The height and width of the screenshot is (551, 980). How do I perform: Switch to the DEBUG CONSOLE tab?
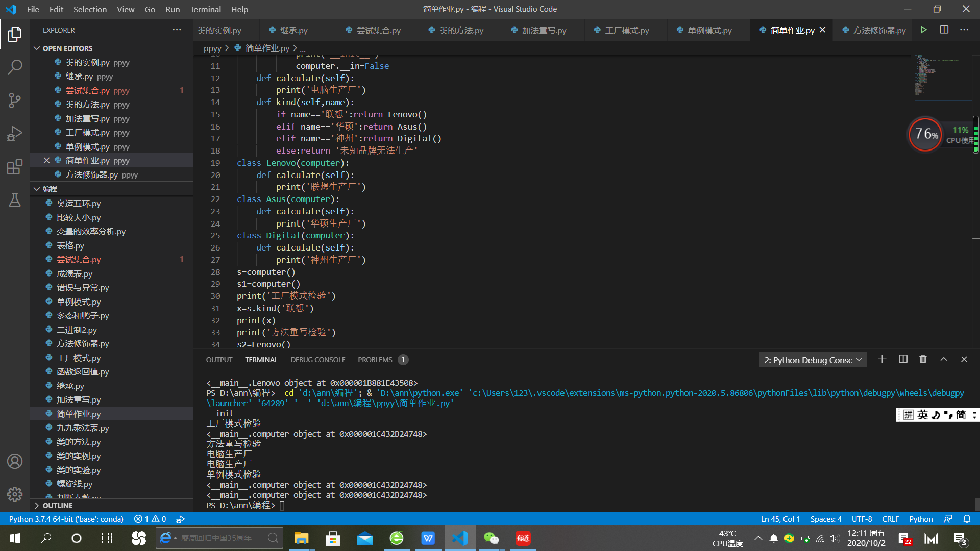coord(318,360)
